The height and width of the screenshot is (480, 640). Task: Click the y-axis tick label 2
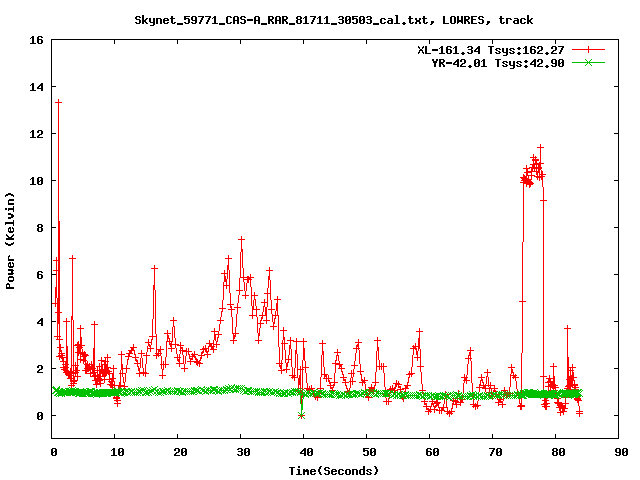[x=40, y=369]
